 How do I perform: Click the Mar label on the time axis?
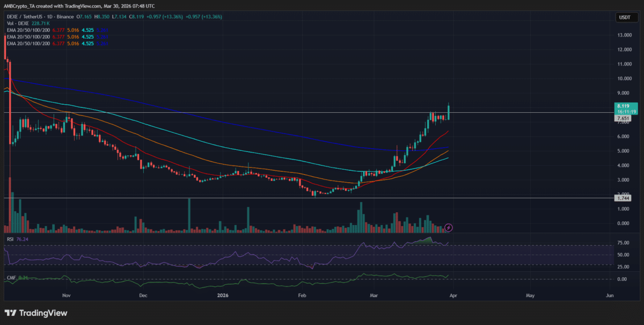pyautogui.click(x=374, y=295)
